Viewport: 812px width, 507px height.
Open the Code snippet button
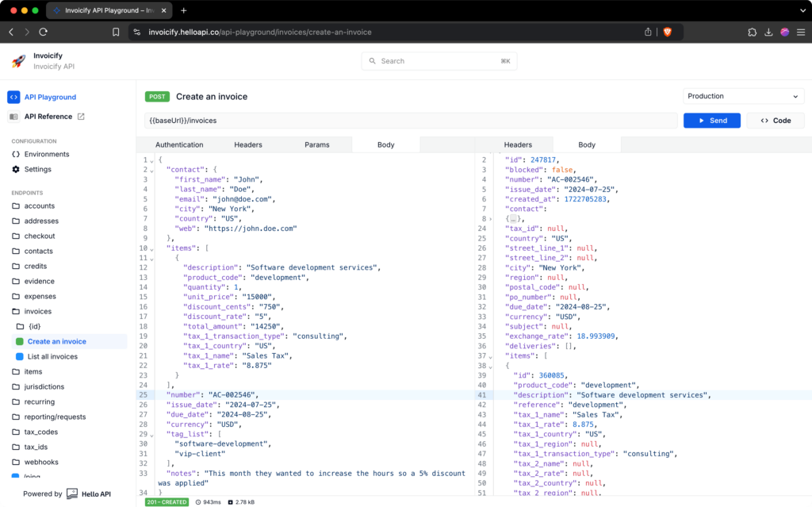[776, 121]
